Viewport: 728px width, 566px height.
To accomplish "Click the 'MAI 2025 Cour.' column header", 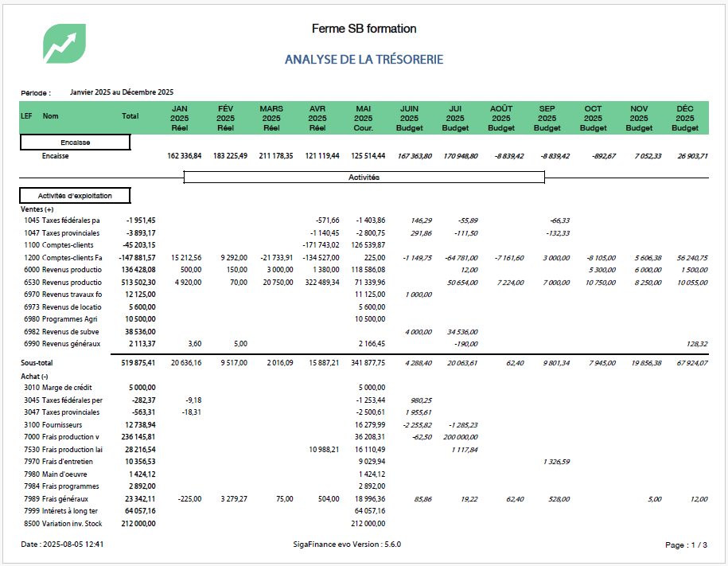I will click(x=364, y=118).
